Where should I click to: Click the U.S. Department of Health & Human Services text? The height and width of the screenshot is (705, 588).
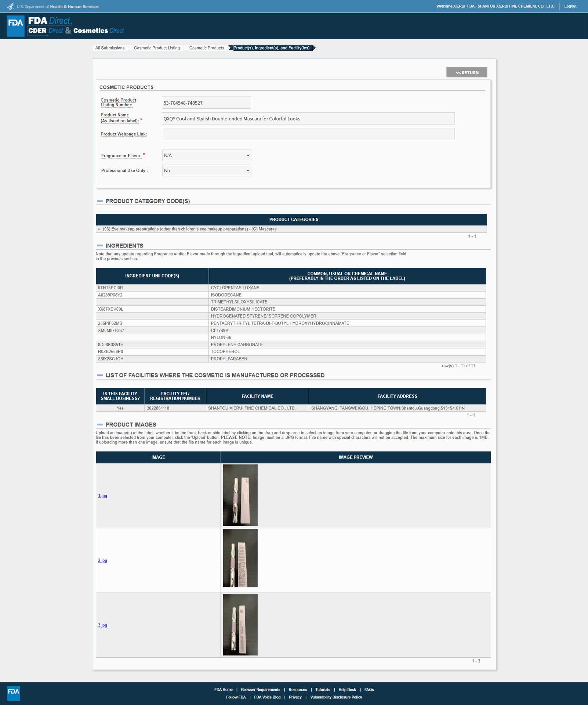58,7
